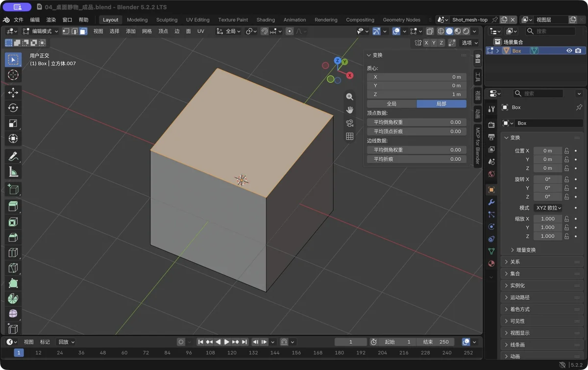Choose the Rotate tool

(13, 108)
